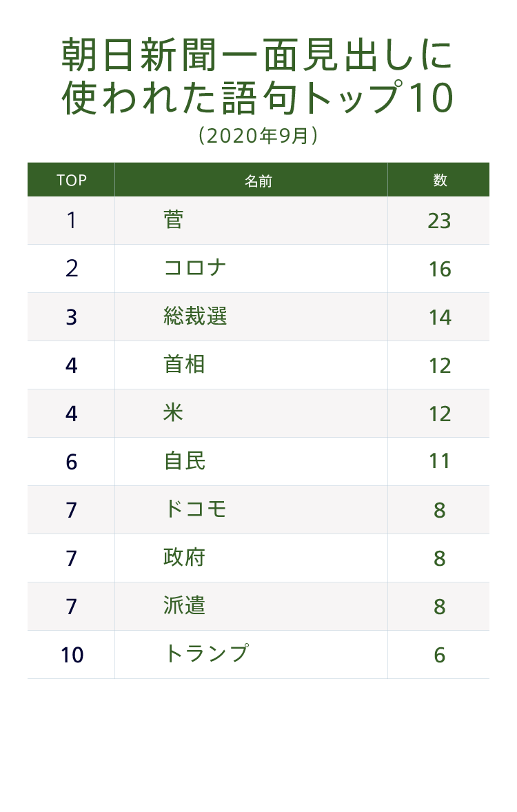Click the "朝日新聞一面見出しに" title heading

click(258, 55)
